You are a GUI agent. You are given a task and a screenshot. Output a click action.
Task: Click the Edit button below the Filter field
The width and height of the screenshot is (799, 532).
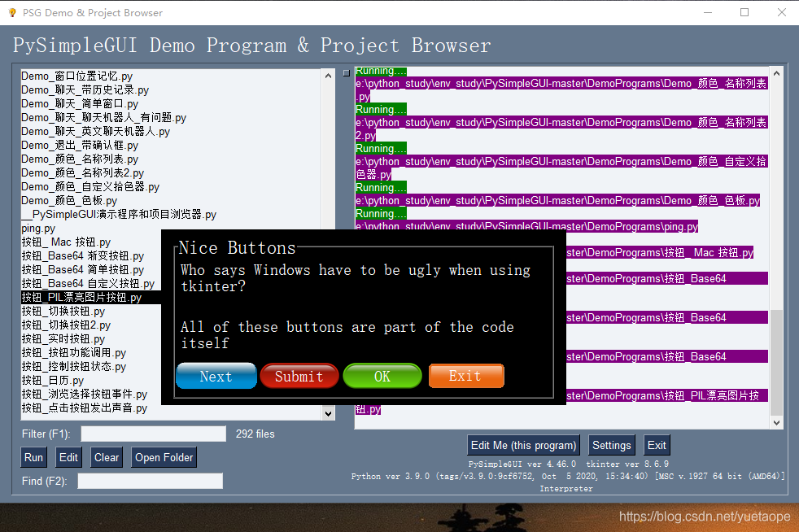coord(68,458)
